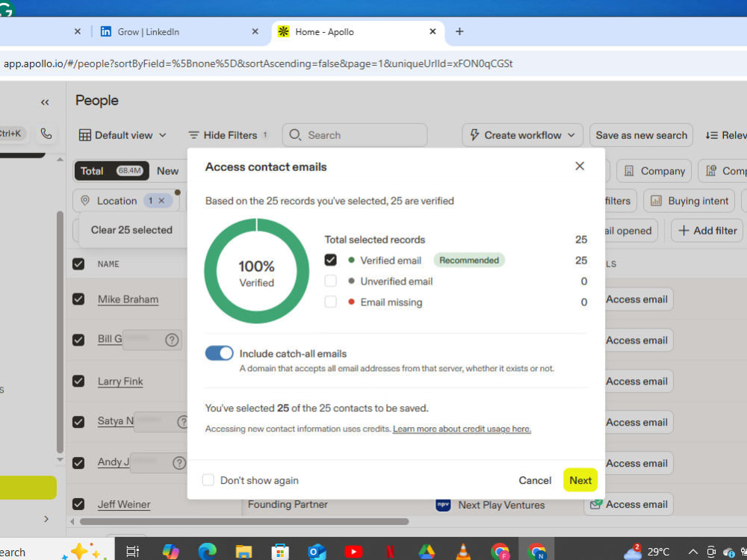
Task: Click the phone dialer icon
Action: [x=46, y=134]
